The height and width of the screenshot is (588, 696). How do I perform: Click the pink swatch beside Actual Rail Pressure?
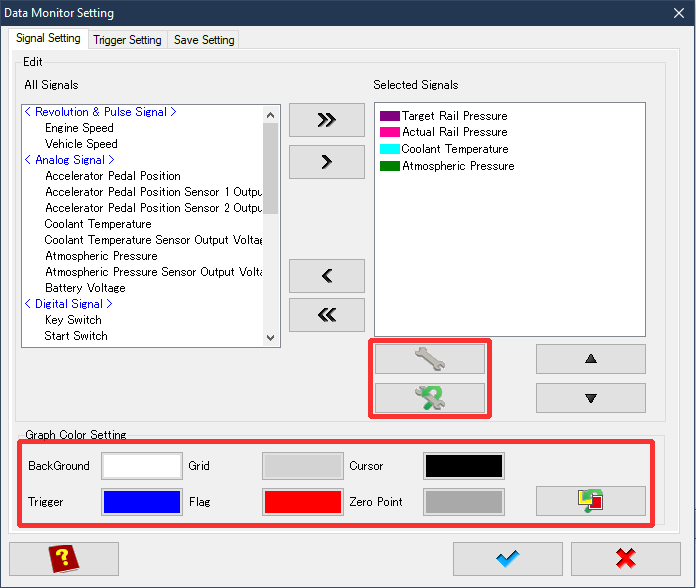pos(390,132)
